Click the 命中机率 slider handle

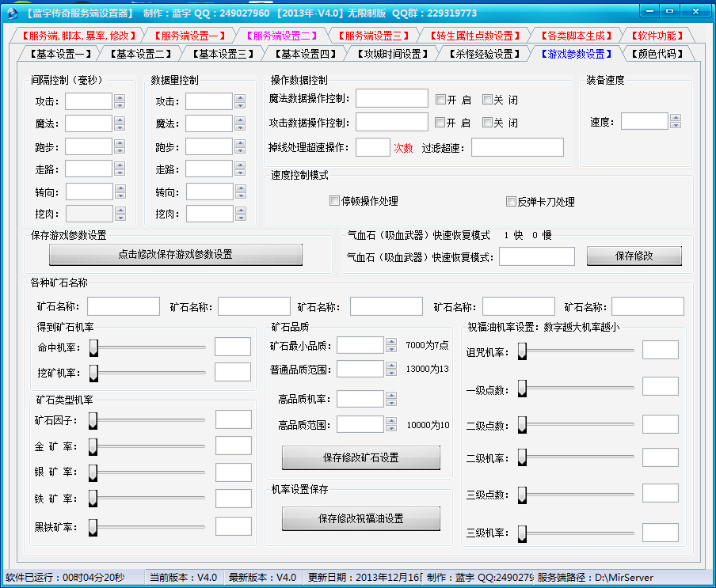pos(93,347)
